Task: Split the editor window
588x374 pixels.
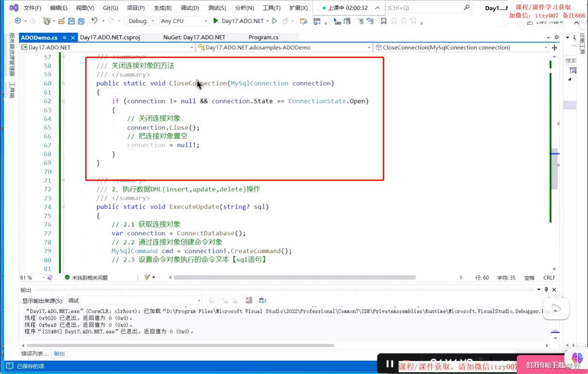Action: (x=555, y=47)
